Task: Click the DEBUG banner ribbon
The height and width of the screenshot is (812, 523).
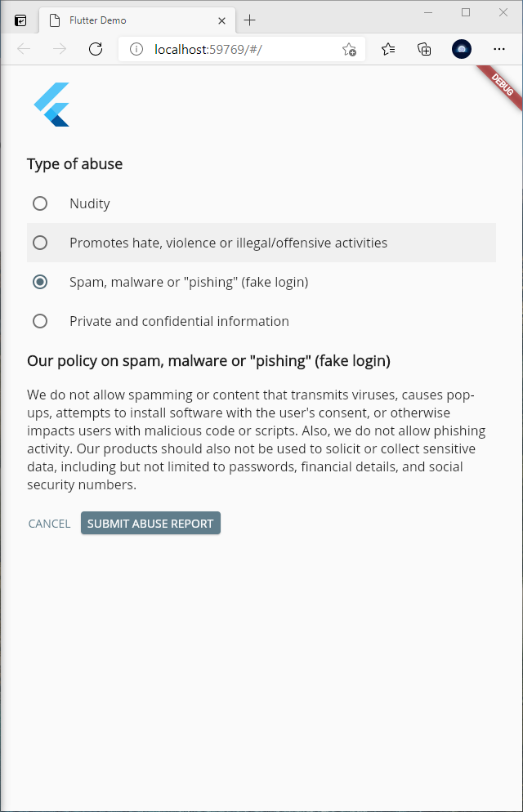Action: click(500, 87)
